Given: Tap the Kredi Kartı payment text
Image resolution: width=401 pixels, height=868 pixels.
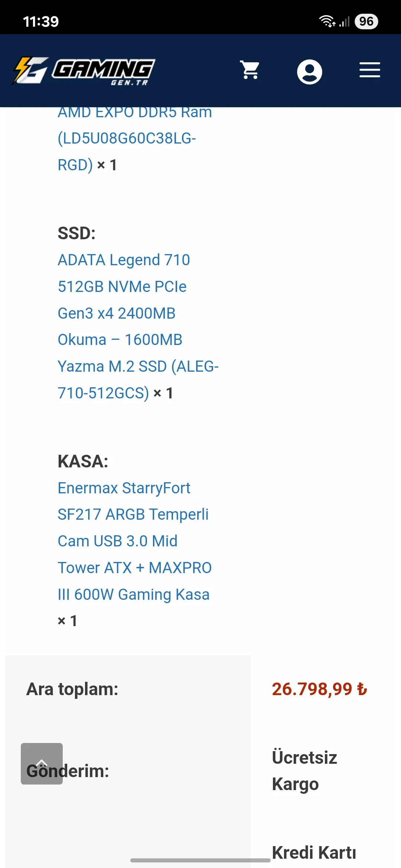Looking at the screenshot, I should [314, 852].
